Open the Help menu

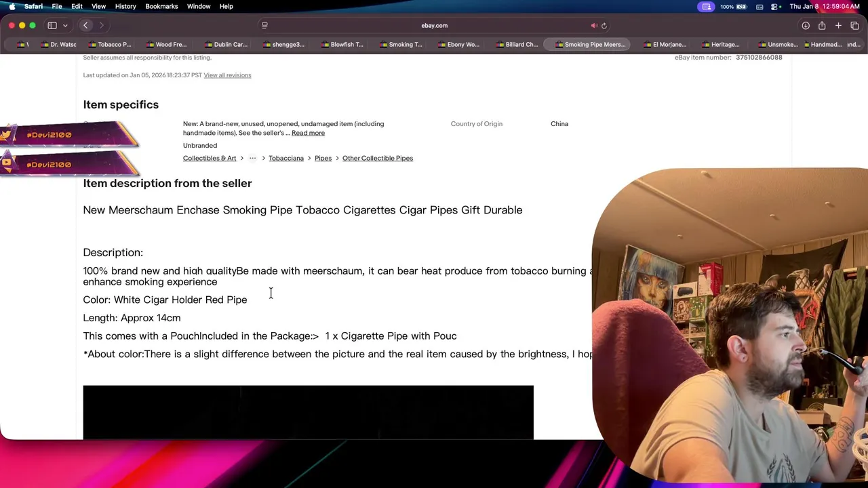226,7
